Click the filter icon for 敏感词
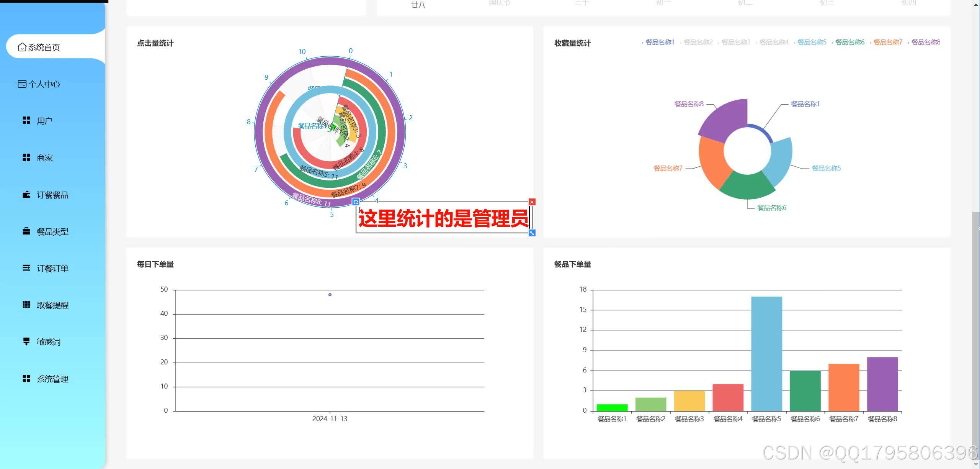This screenshot has width=980, height=469. [x=26, y=341]
